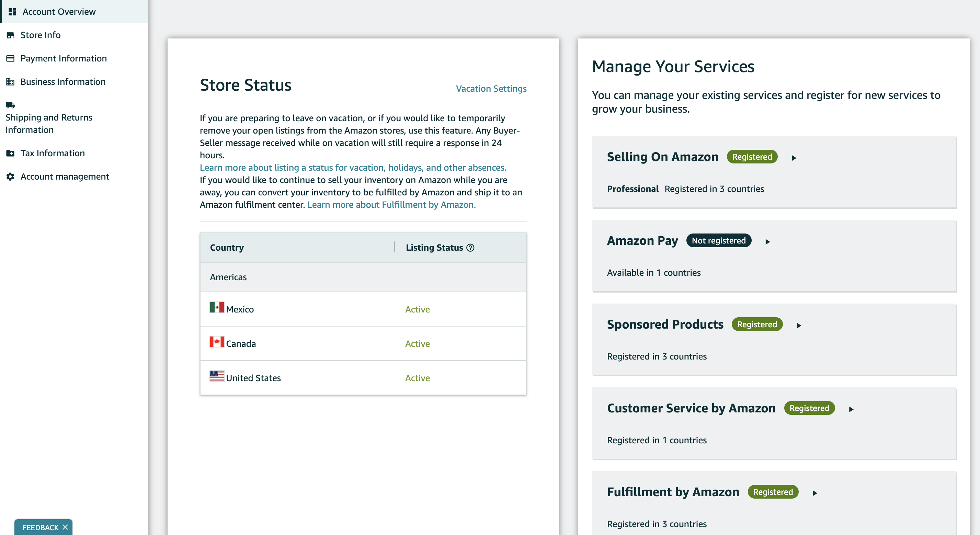
Task: Click the Listing Status column header
Action: (x=434, y=248)
